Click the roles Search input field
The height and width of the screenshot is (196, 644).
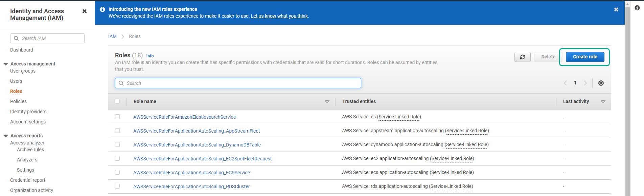point(242,83)
